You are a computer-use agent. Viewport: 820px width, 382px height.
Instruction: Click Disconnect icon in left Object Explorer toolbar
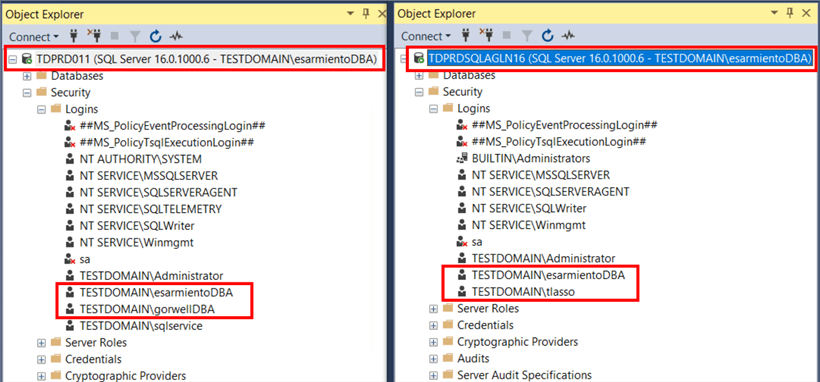95,36
